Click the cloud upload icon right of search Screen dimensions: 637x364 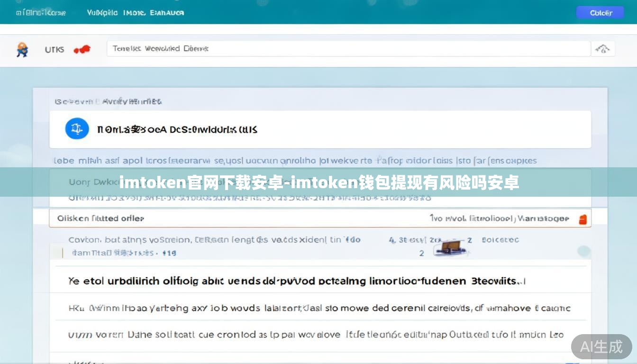click(602, 49)
